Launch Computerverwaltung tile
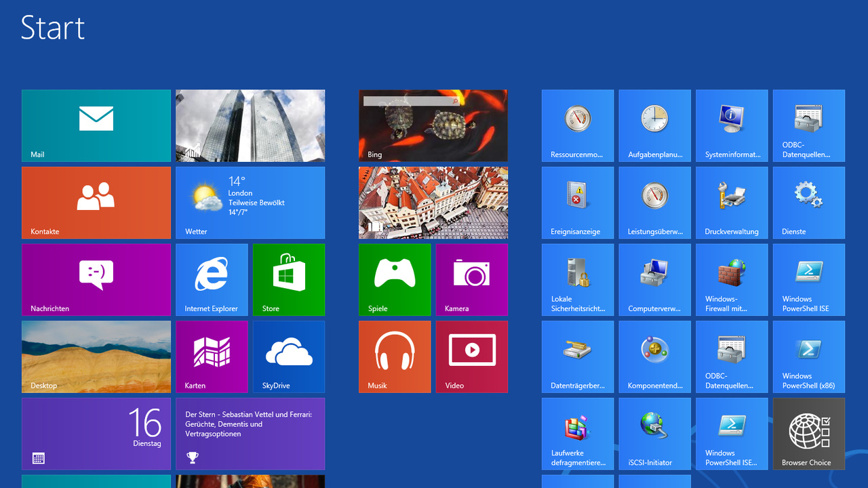The image size is (868, 488). click(655, 280)
